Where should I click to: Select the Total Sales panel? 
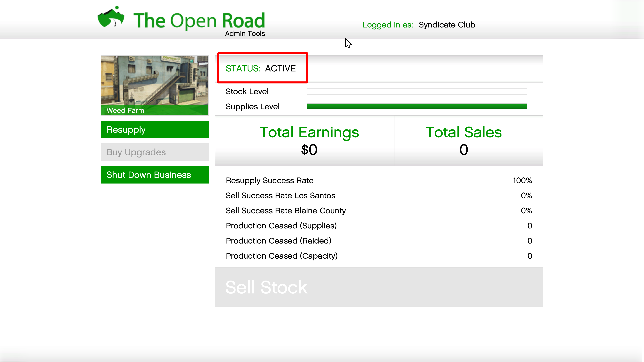point(464,141)
